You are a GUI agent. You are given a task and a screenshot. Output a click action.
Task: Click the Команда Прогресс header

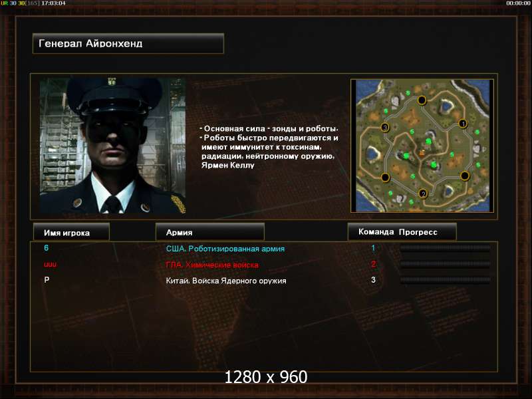[402, 232]
